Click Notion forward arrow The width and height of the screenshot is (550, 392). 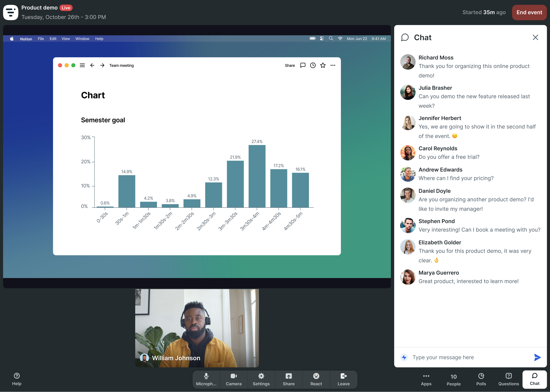(x=102, y=65)
